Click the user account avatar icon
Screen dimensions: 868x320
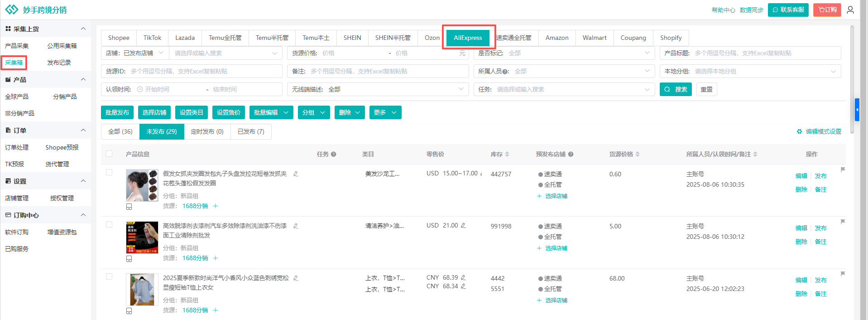pos(850,10)
